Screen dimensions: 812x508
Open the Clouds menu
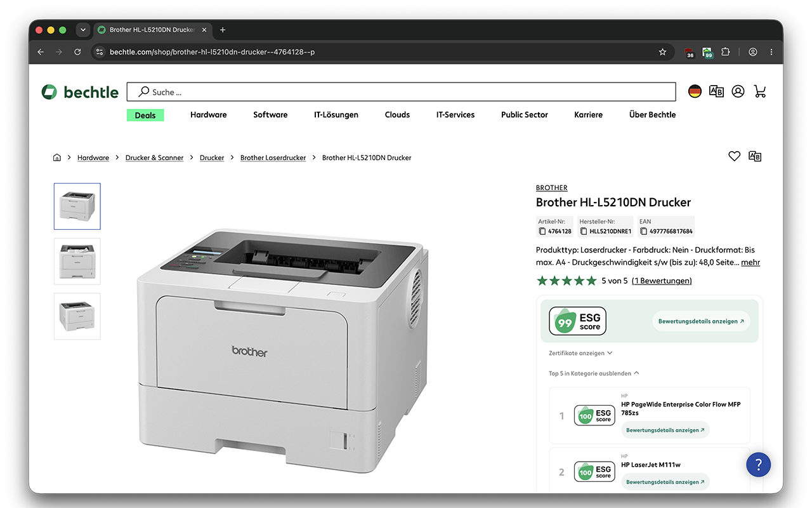[x=397, y=115]
